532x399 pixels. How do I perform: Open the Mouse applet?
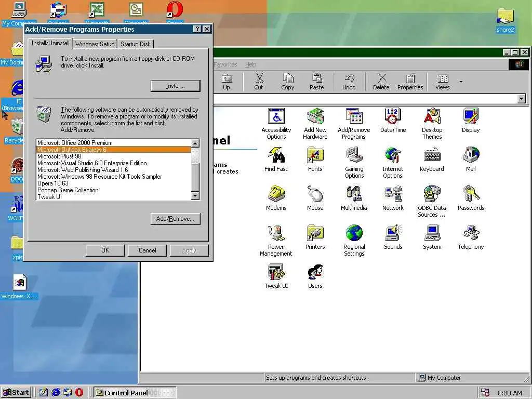pos(315,198)
